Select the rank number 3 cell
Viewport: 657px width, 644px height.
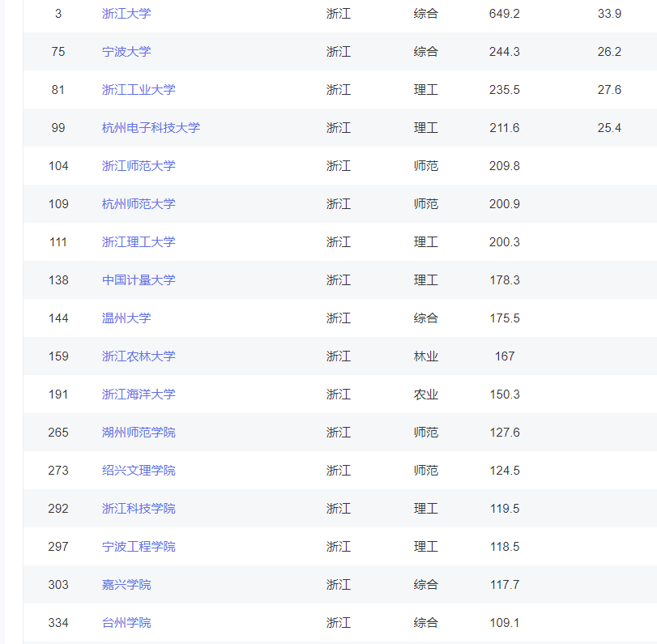(59, 13)
